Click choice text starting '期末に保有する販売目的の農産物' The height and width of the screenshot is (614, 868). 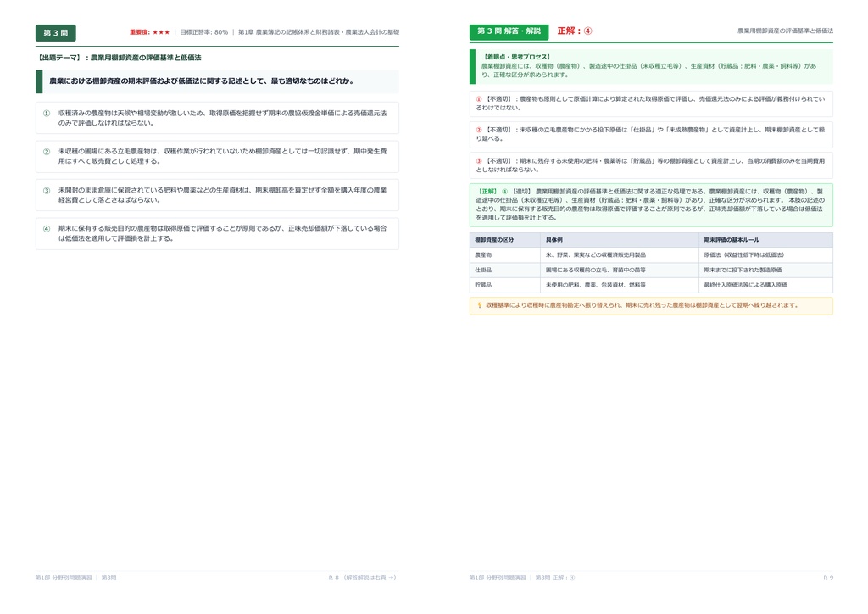223,233
